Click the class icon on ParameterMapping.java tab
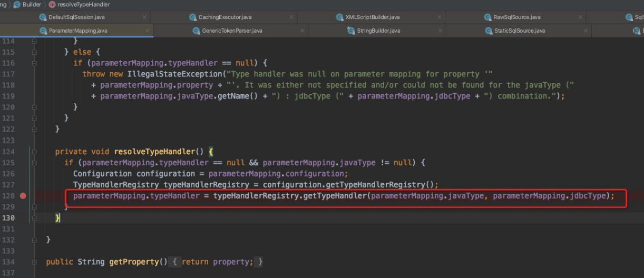644x278 pixels. coord(43,31)
